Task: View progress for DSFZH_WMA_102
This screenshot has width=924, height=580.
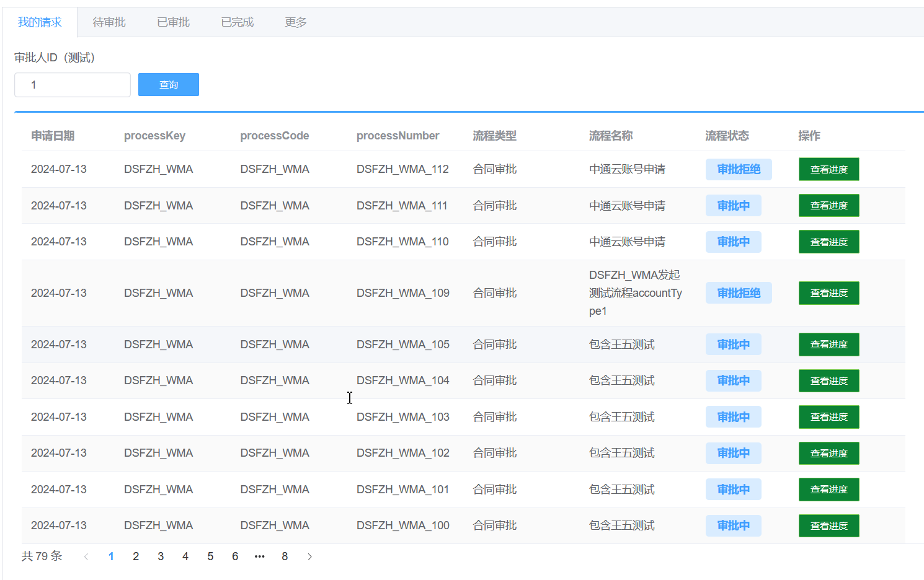Action: coord(828,453)
